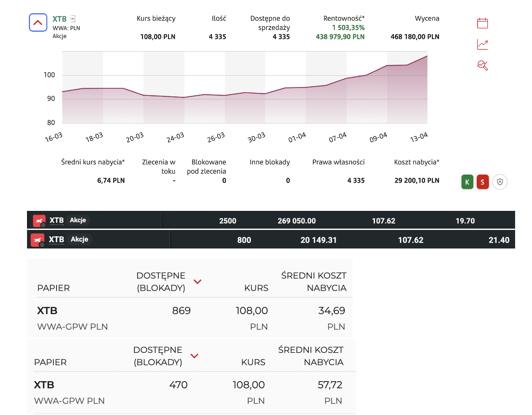The width and height of the screenshot is (532, 415).
Task: Click the XTB ticker link at top
Action: point(60,19)
